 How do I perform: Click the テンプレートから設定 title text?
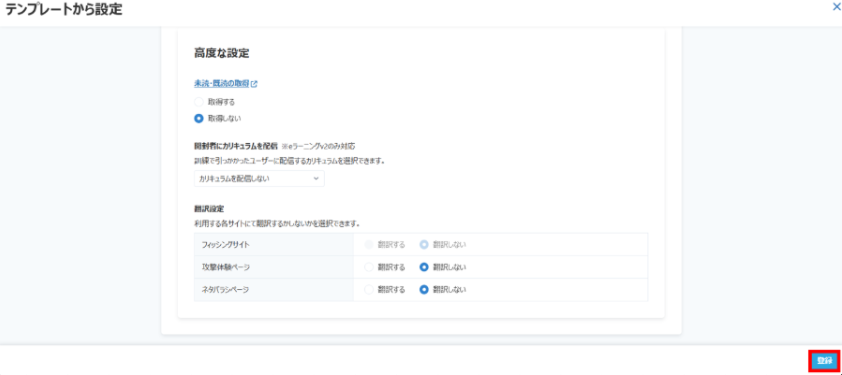[x=64, y=10]
